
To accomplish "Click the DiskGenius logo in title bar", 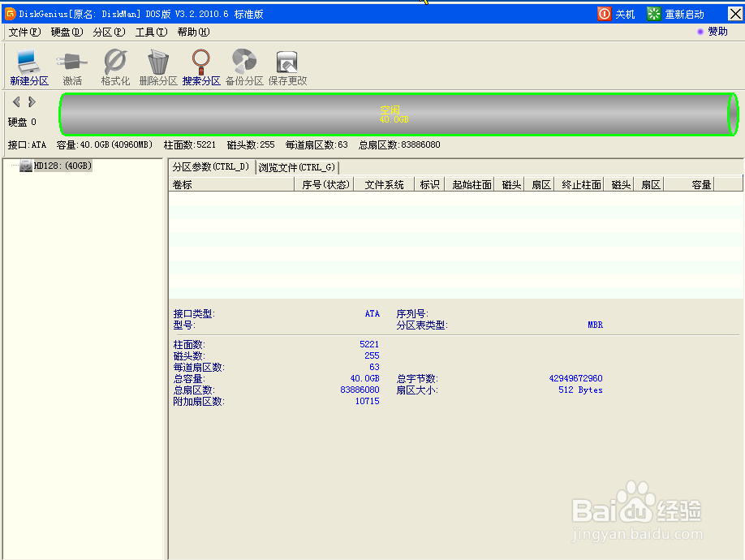I will point(10,14).
